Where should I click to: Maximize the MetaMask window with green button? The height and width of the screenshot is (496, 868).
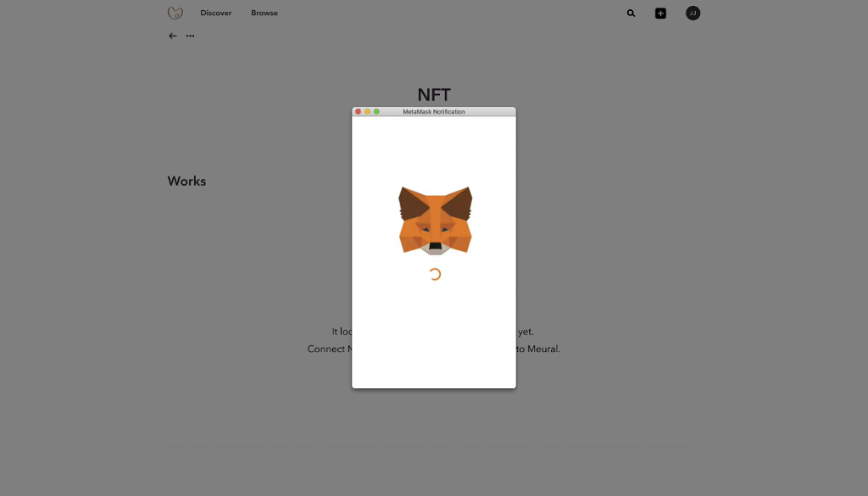click(376, 112)
